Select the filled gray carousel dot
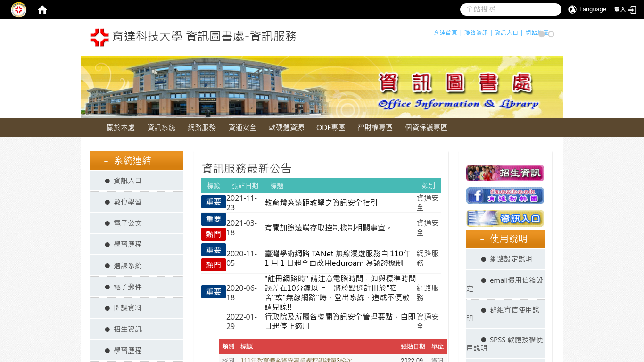 click(x=542, y=34)
